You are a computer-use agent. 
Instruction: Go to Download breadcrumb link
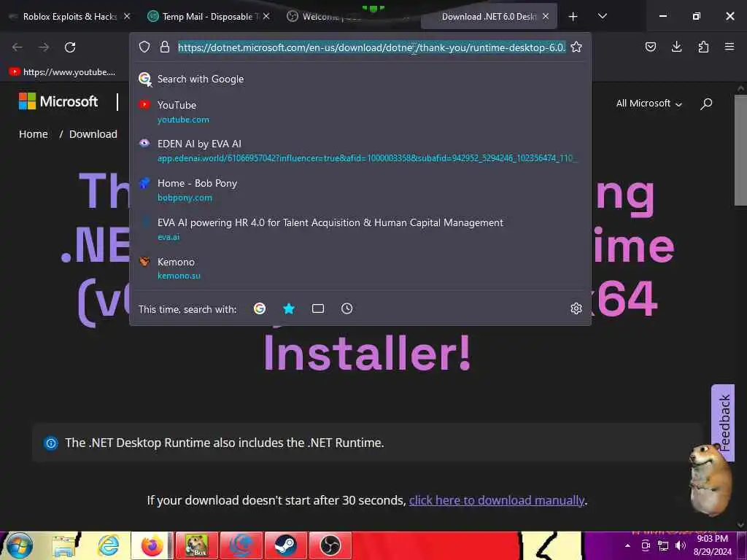[x=93, y=134]
